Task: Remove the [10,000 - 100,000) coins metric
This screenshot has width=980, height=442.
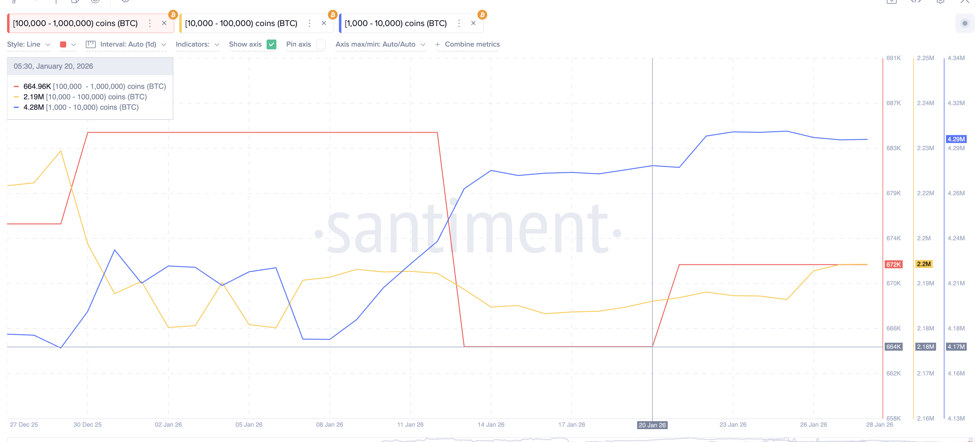Action: click(x=324, y=23)
